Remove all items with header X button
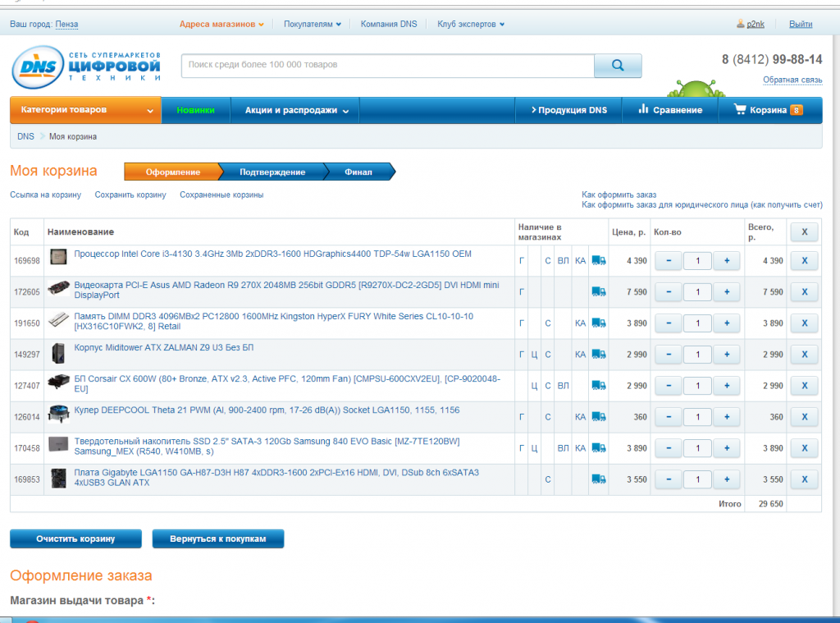 click(x=804, y=232)
